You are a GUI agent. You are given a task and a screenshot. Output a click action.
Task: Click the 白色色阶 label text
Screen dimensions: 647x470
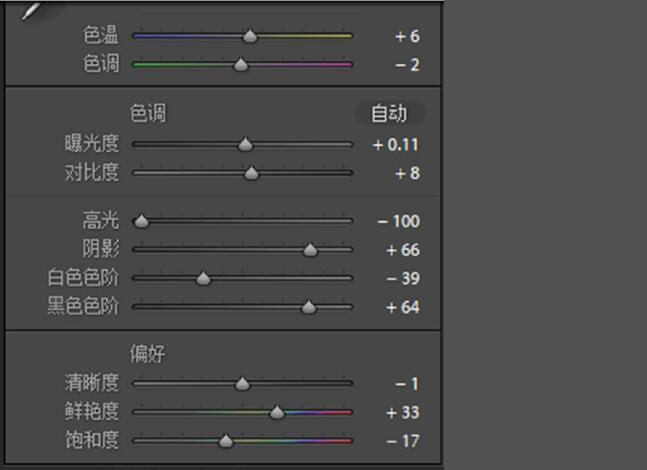coord(83,277)
